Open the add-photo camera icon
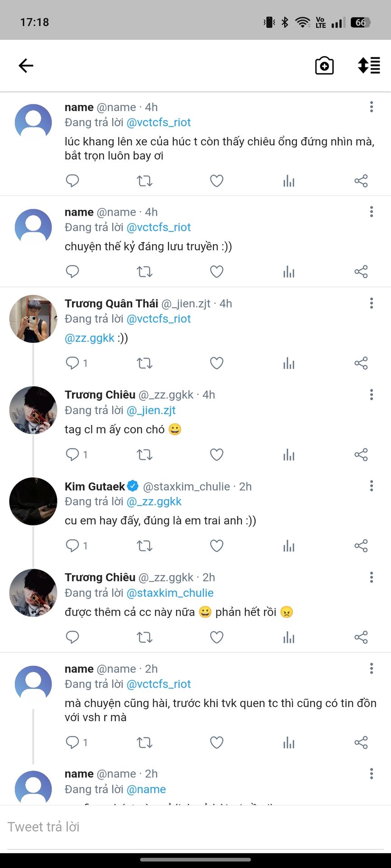Viewport: 391px width, 868px height. click(x=324, y=66)
